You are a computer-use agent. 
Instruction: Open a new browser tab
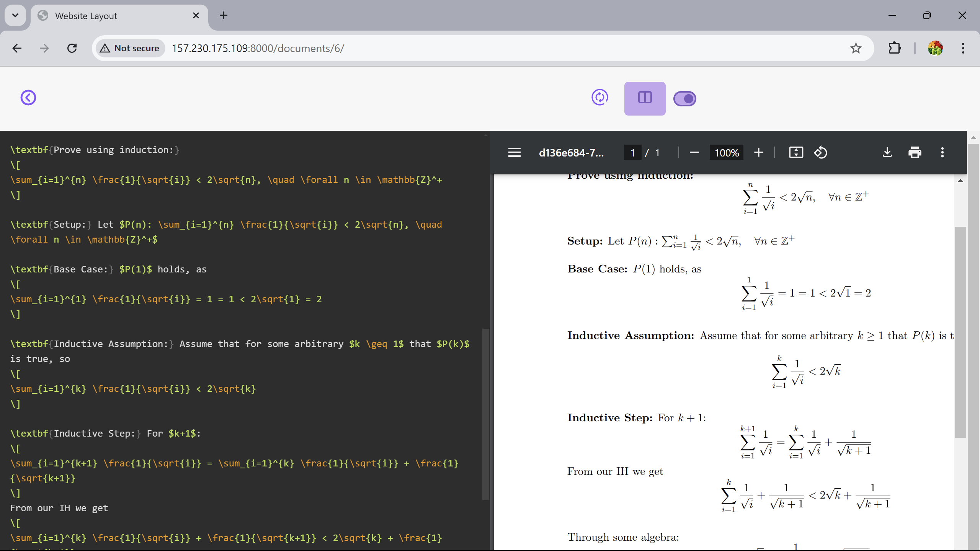[x=224, y=15]
